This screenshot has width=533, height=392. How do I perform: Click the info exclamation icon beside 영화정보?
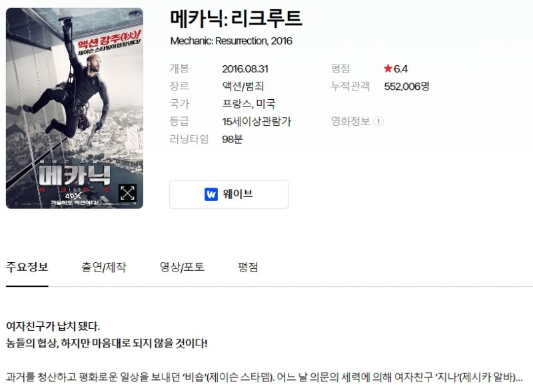pos(378,121)
